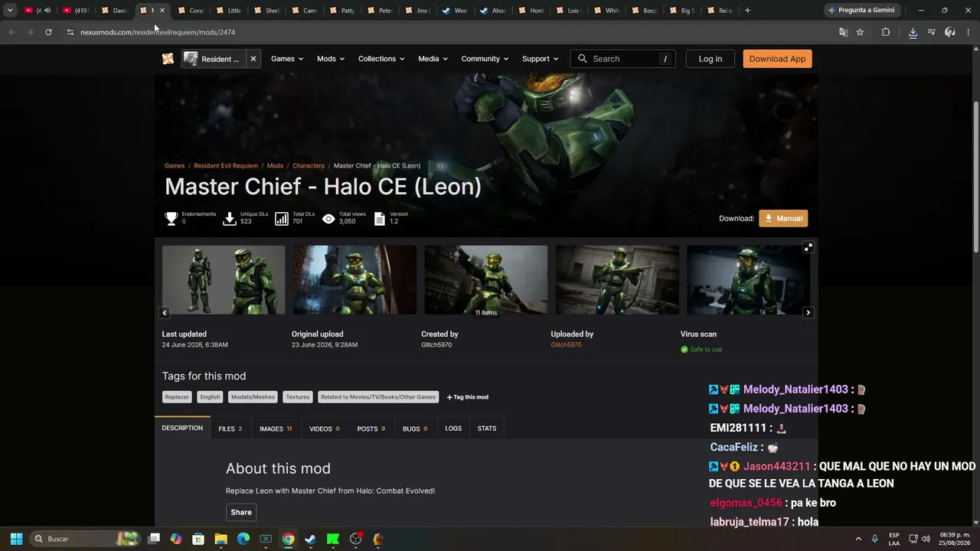This screenshot has height=551, width=980.
Task: Open Chrome downloads icon
Action: 913,32
